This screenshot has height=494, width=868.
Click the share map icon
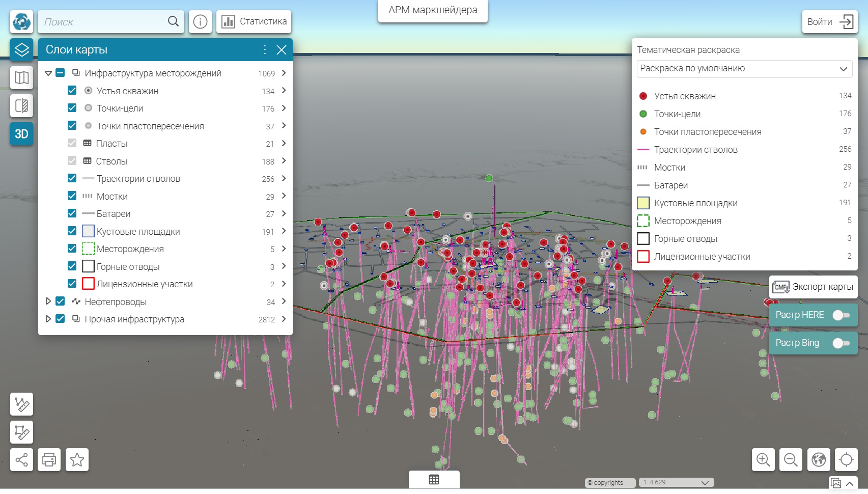pyautogui.click(x=21, y=460)
